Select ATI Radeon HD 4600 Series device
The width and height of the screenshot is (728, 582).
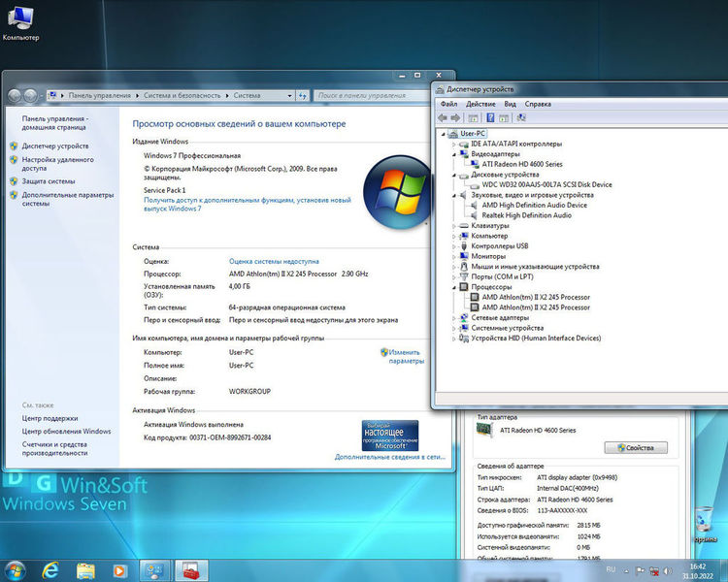click(x=522, y=164)
